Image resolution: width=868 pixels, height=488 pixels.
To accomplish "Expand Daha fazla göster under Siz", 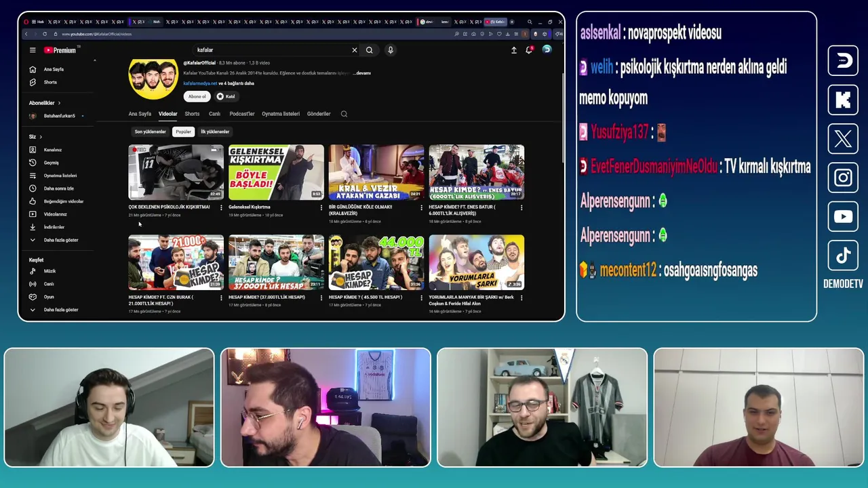I will [54, 240].
